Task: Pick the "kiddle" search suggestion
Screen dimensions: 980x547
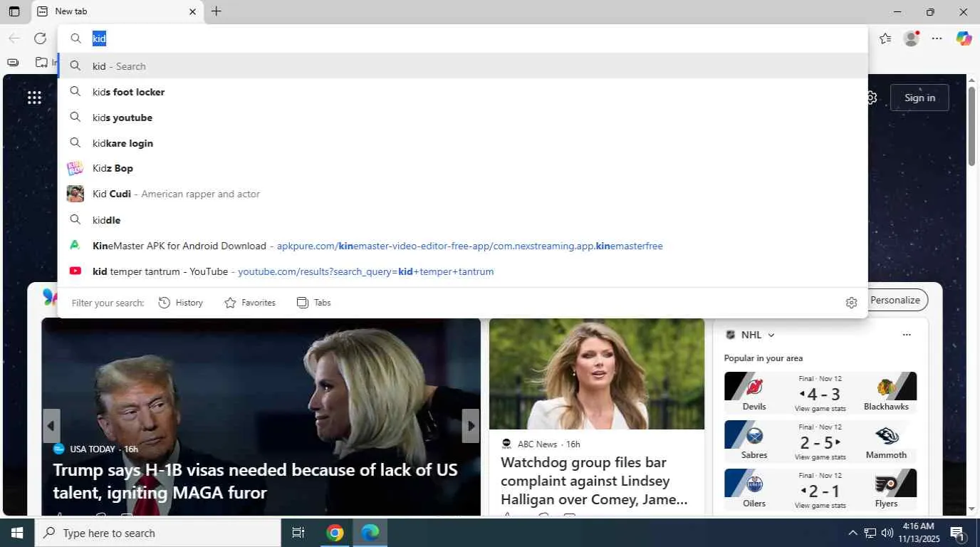Action: [463, 220]
